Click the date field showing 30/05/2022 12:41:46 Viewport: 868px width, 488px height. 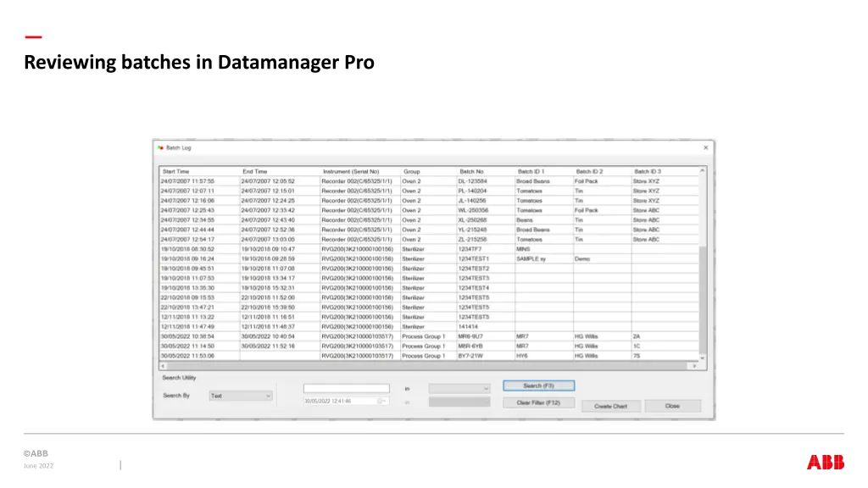339,400
